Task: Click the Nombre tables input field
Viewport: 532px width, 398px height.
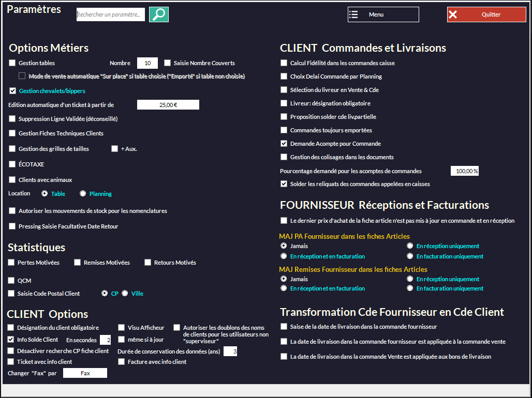Action: 147,63
